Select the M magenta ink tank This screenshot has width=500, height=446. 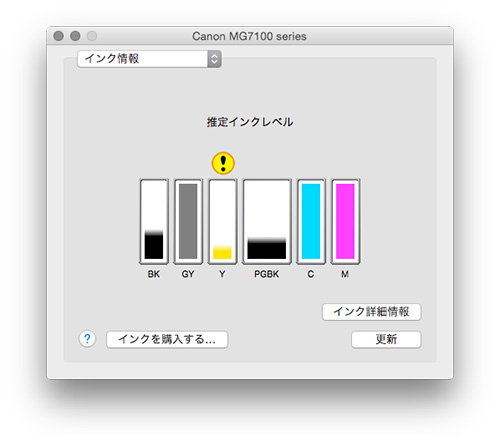click(345, 221)
